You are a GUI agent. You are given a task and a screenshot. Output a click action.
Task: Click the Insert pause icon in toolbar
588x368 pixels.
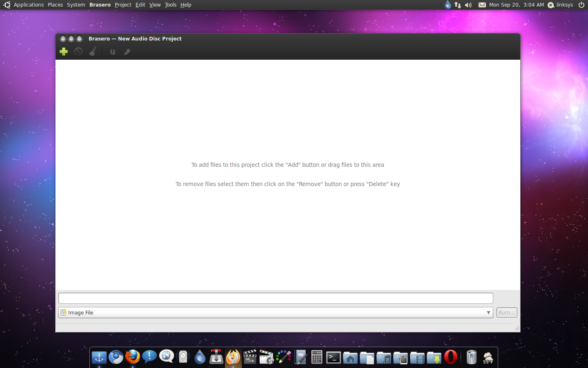(x=113, y=52)
